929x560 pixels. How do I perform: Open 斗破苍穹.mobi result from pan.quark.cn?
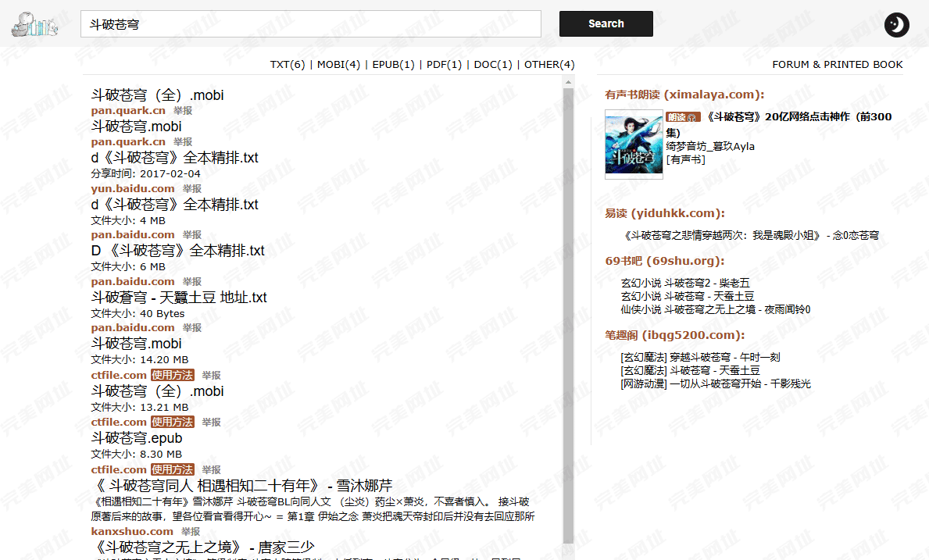tap(136, 126)
